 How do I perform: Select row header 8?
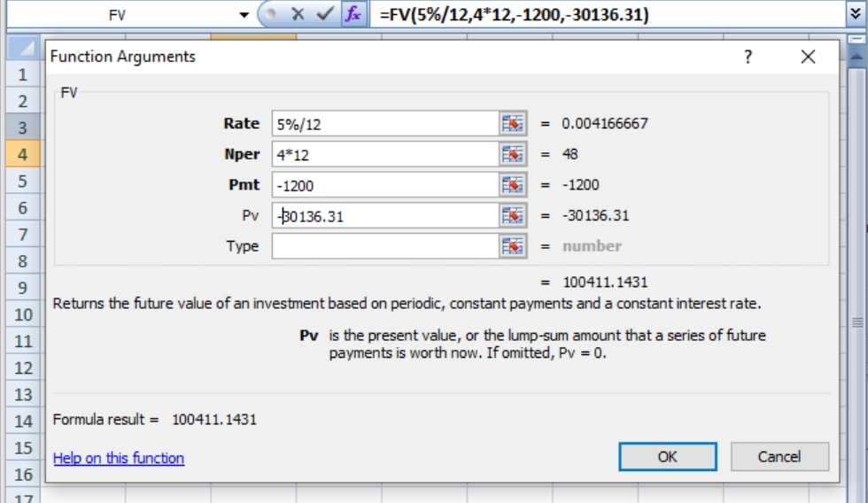(x=23, y=260)
